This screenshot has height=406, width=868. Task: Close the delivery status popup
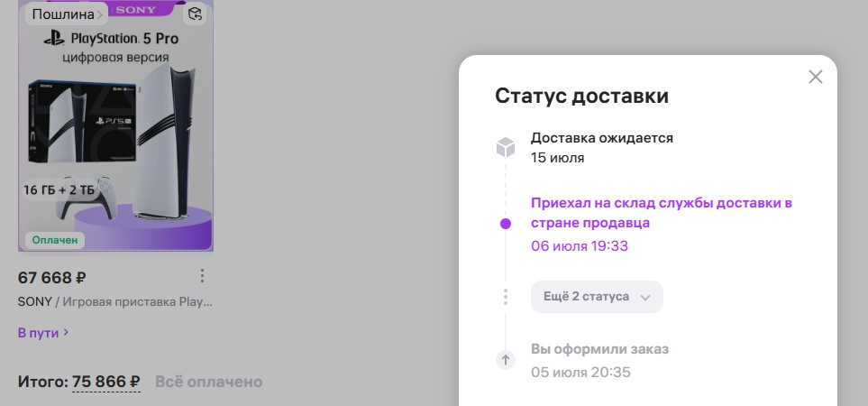pos(816,77)
